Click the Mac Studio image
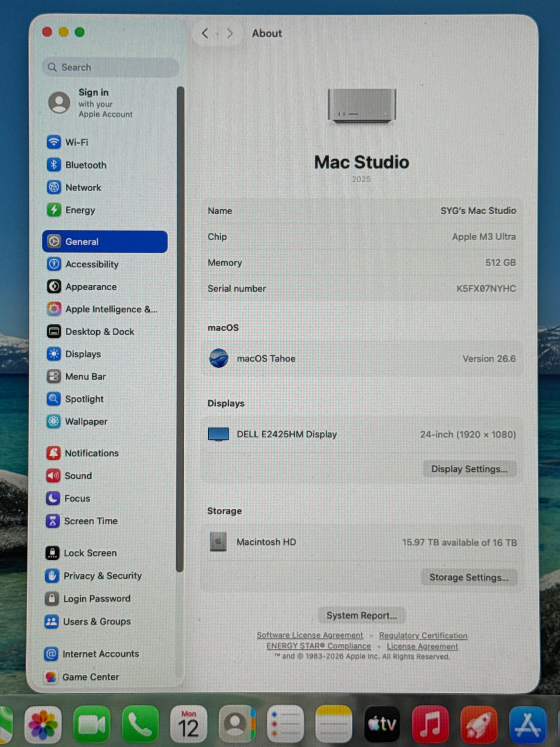The height and width of the screenshot is (747, 560). (362, 106)
